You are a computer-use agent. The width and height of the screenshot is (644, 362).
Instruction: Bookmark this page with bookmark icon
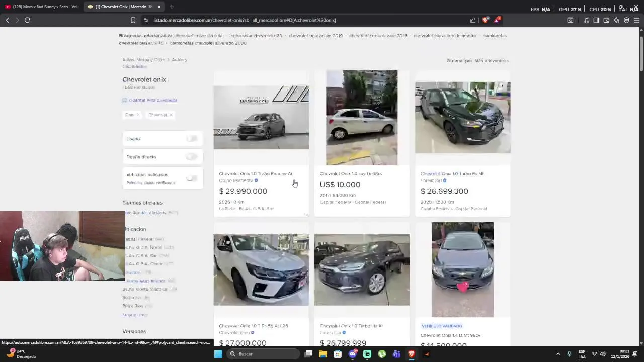pyautogui.click(x=133, y=20)
